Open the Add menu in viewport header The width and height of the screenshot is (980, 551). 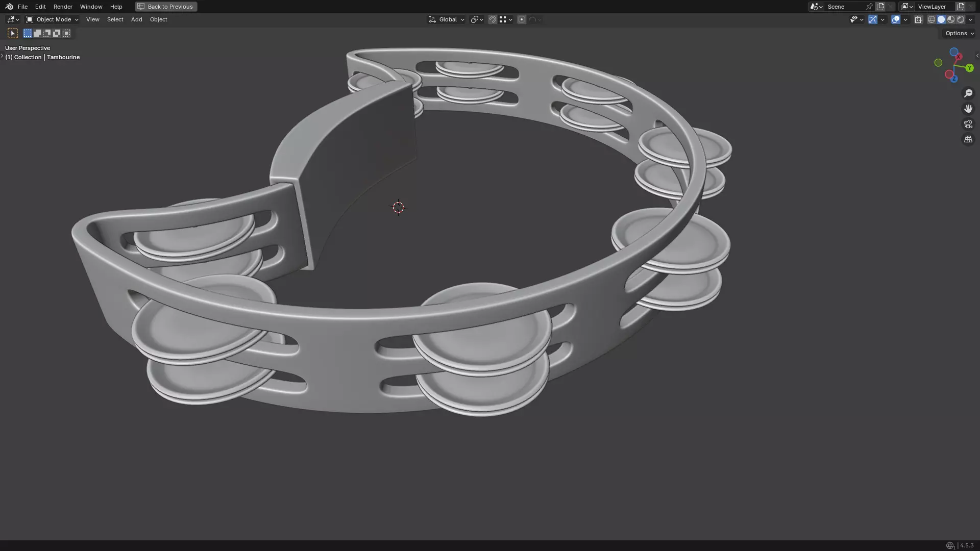tap(136, 19)
